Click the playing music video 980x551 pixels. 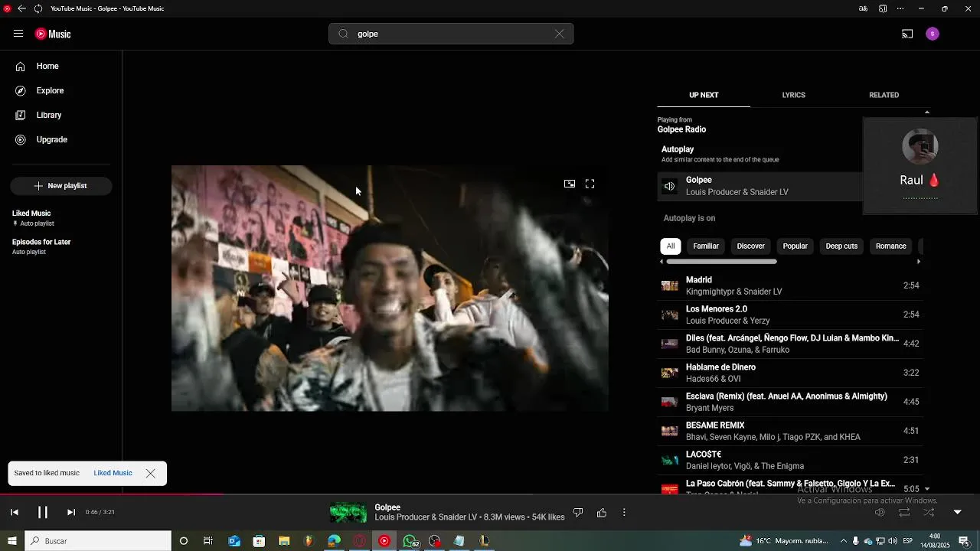[x=390, y=289]
